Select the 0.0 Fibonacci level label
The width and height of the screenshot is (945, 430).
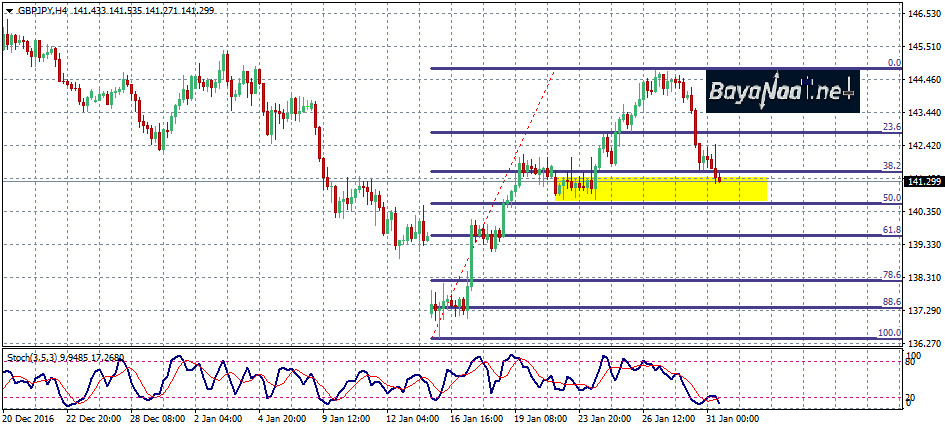point(894,62)
